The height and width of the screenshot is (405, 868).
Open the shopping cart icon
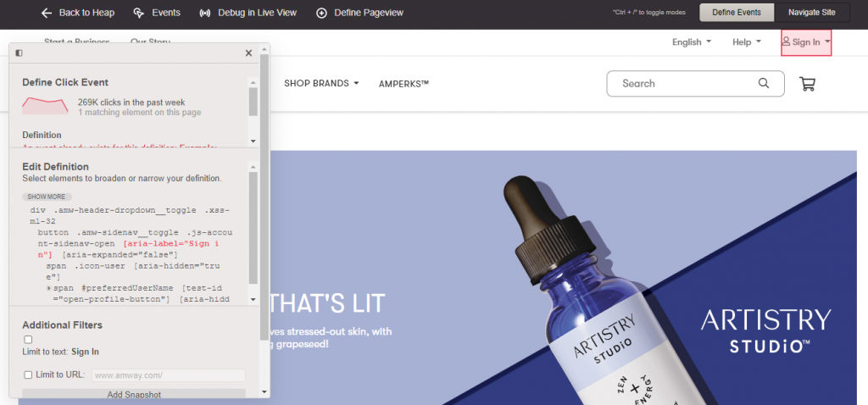click(807, 84)
